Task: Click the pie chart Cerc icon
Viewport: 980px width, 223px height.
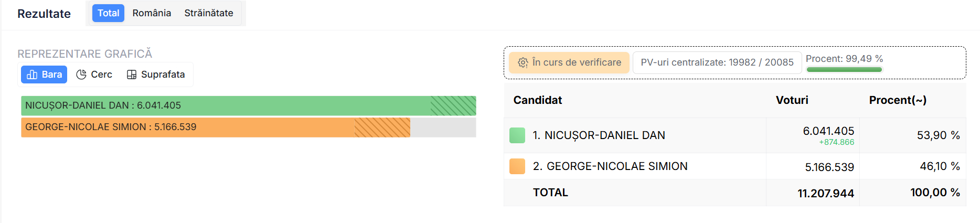Action: pos(81,75)
